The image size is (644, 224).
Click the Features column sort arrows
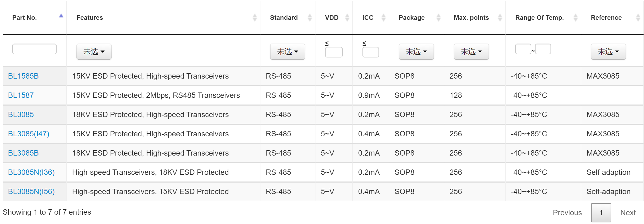click(x=255, y=18)
